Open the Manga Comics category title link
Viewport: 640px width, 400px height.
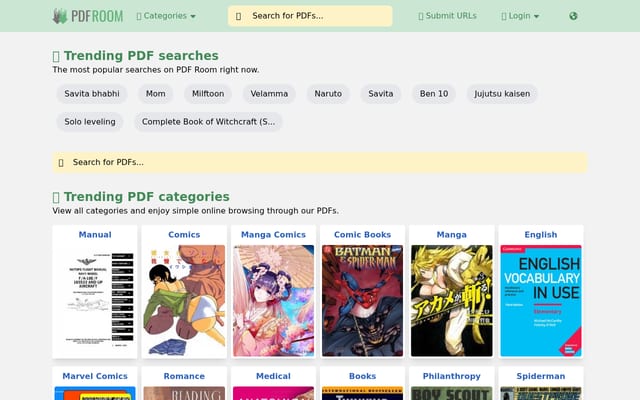273,235
